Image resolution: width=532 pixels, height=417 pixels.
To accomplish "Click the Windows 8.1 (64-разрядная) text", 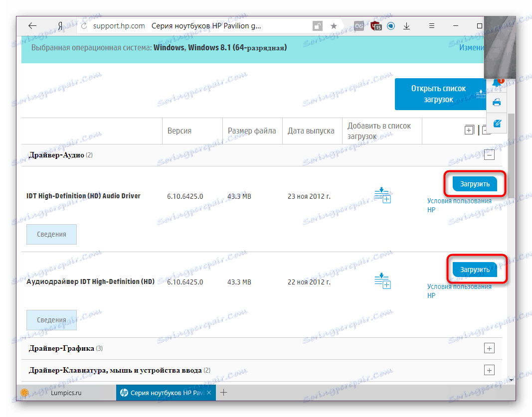I will [x=237, y=48].
